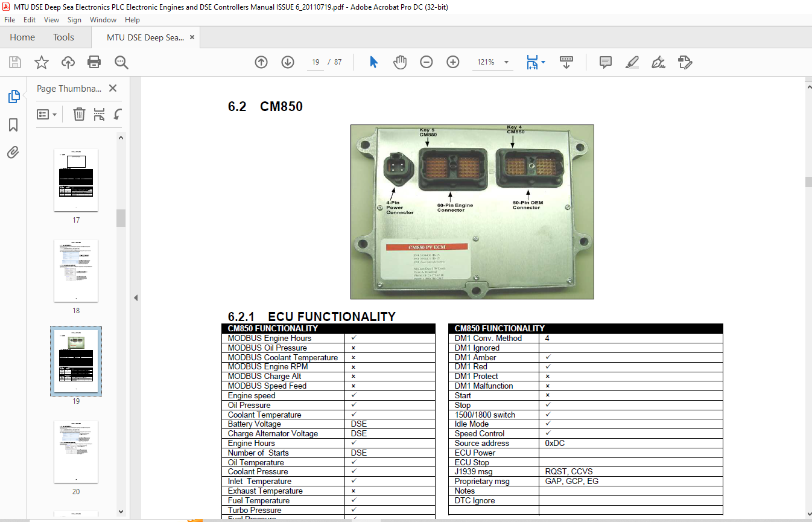Close the MTU DSE document tab

pos(192,37)
